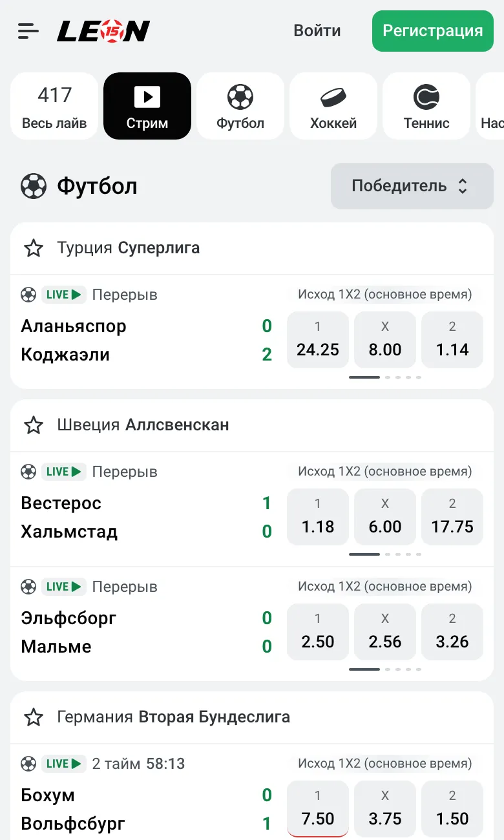Image resolution: width=504 pixels, height=840 pixels.
Task: Watch LIVE stream for Аланьяспор match
Action: coord(64,295)
